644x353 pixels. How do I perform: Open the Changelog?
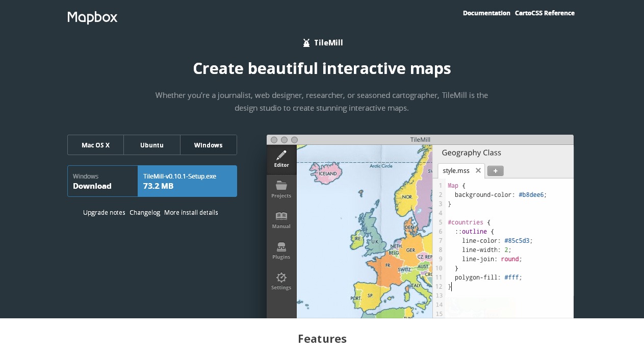145,213
